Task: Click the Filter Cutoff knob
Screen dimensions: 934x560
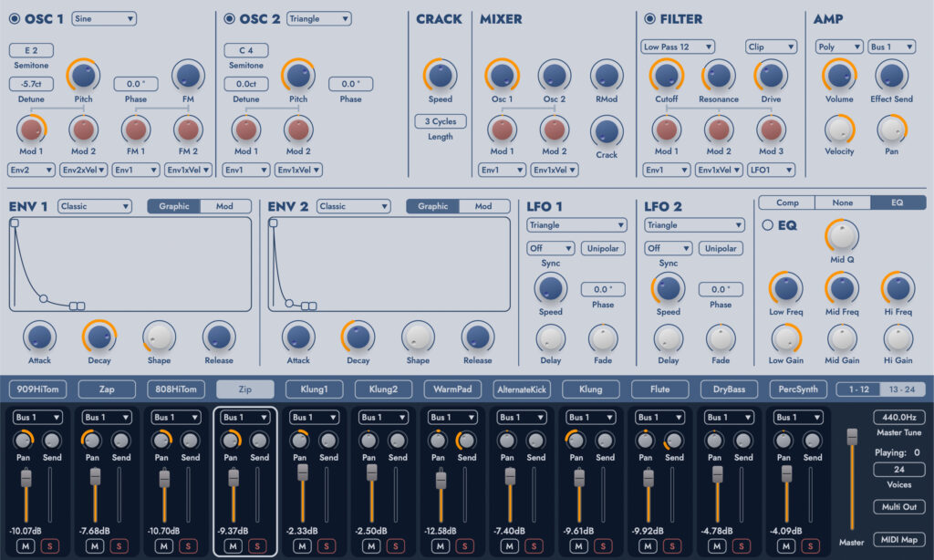Action: [666, 75]
